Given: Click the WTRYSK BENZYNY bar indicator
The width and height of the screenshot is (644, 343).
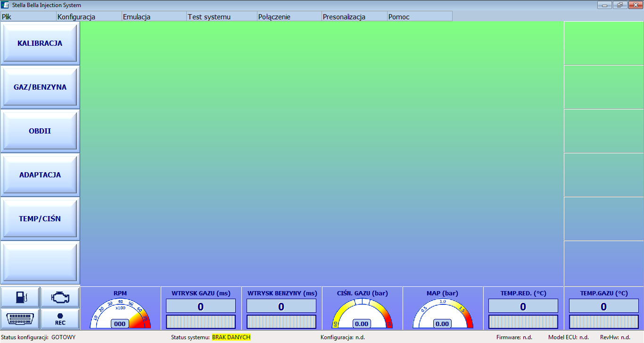Looking at the screenshot, I should [281, 322].
